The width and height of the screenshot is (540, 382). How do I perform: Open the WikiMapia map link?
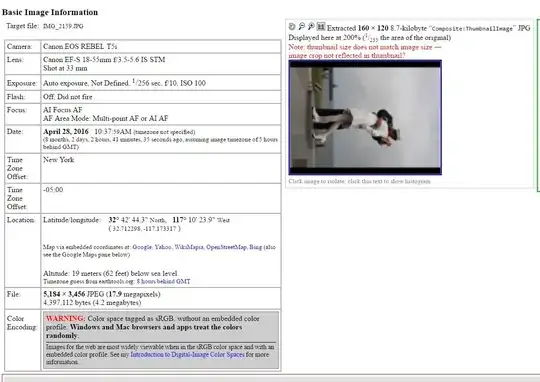coord(189,247)
